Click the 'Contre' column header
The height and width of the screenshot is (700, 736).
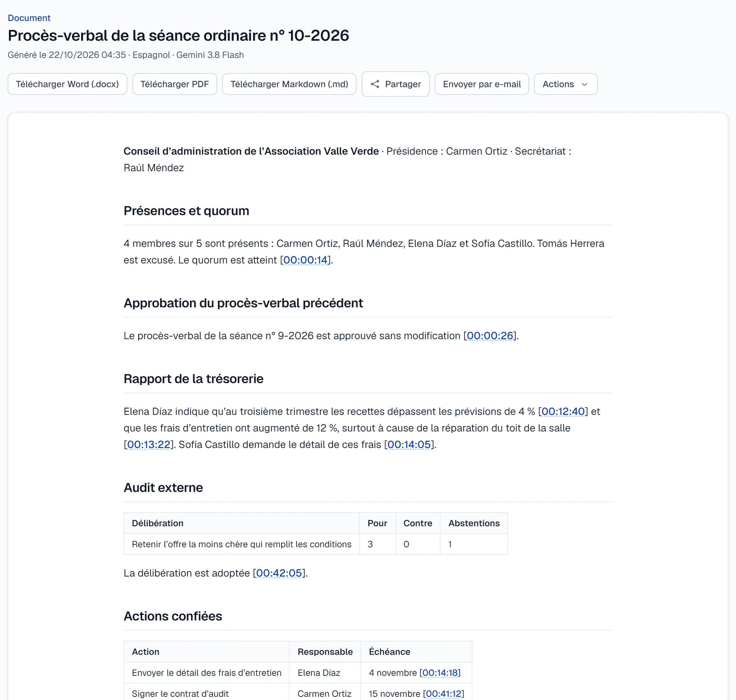point(418,523)
